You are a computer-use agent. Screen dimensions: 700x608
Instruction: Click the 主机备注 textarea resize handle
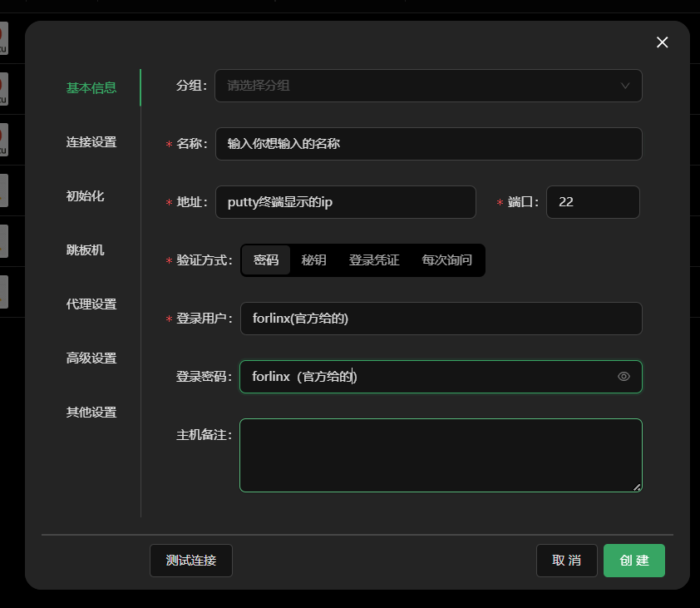click(x=637, y=487)
